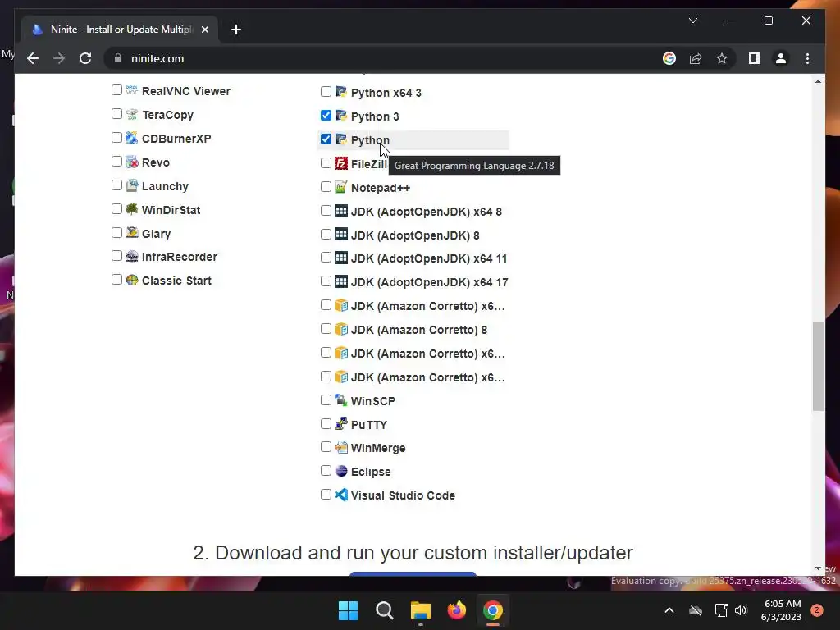Click the 'JDK (AdoptOpenJDK) 8' label
Screen dimensions: 840x630
(415, 235)
